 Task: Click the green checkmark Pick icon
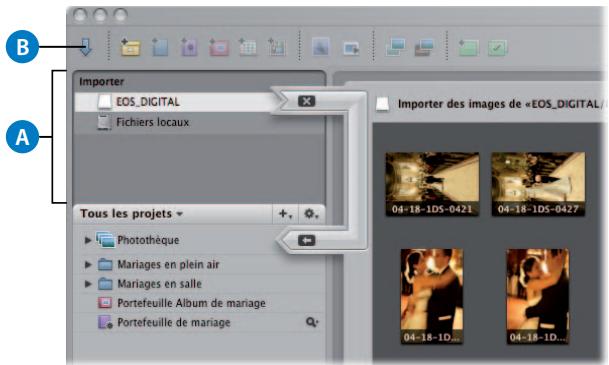(498, 48)
